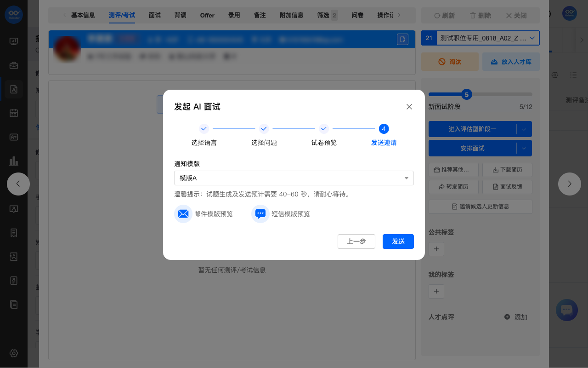Screen dimensions: 588x368
Task: Open the 通知模版 dropdown showing 模版A
Action: click(294, 178)
